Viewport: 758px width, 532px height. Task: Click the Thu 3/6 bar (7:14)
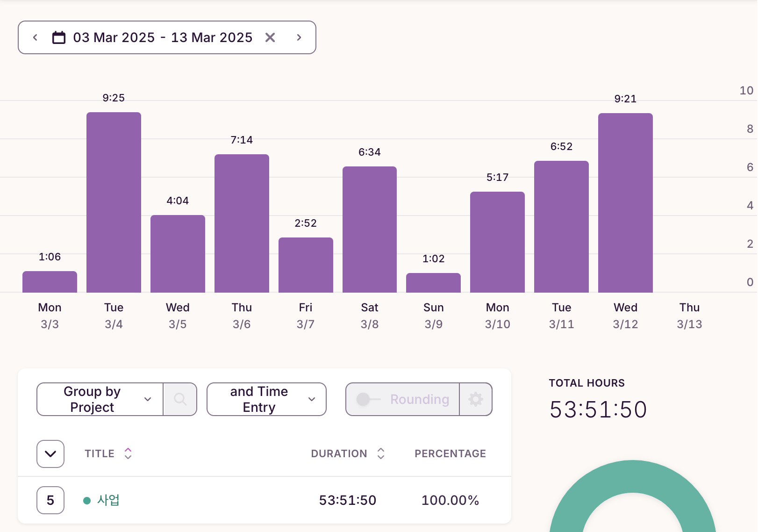(242, 223)
